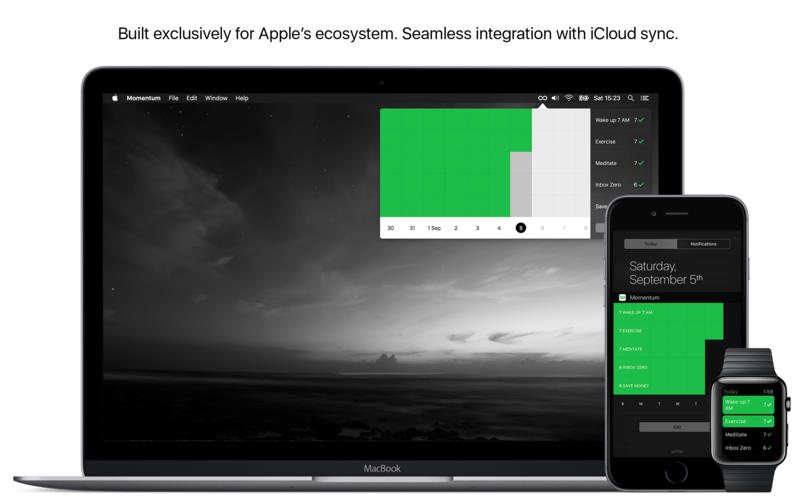Toggle Wake up 7 AM habit checkmark on Mac
The height and width of the screenshot is (500, 800).
click(x=641, y=120)
